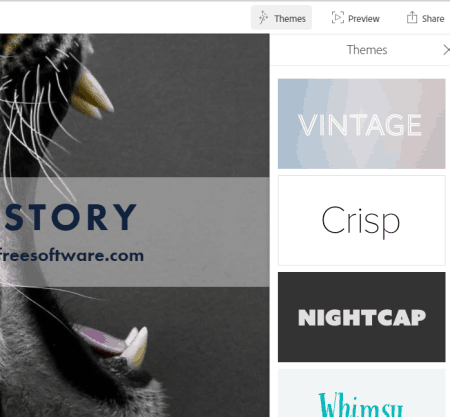Click the dark background below title band
Image resolution: width=450 pixels, height=417 pixels.
pyautogui.click(x=207, y=350)
